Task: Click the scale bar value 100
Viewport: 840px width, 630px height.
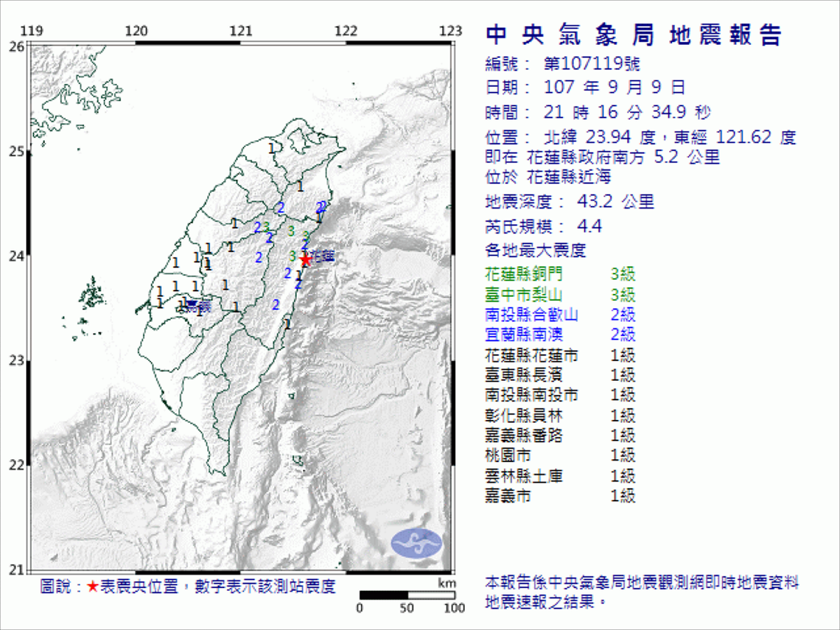Action: pyautogui.click(x=454, y=608)
